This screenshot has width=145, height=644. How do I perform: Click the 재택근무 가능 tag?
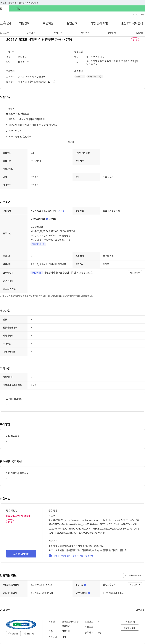pyautogui.click(x=36, y=273)
